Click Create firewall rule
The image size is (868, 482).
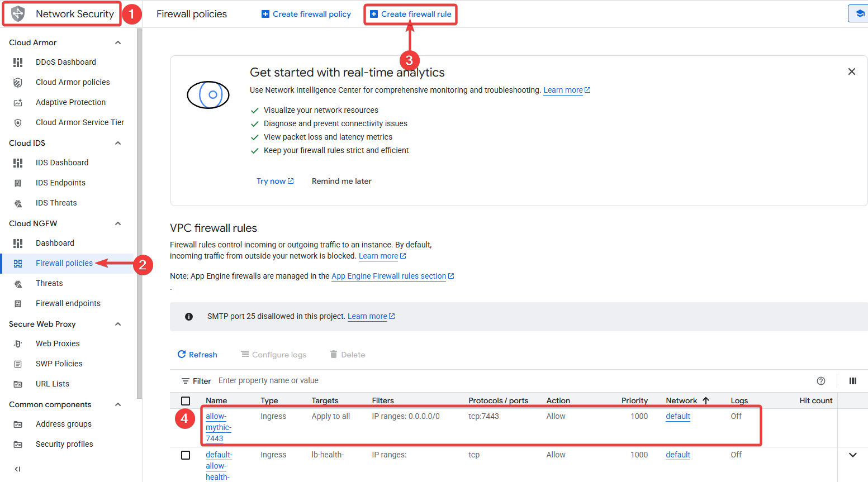(411, 14)
